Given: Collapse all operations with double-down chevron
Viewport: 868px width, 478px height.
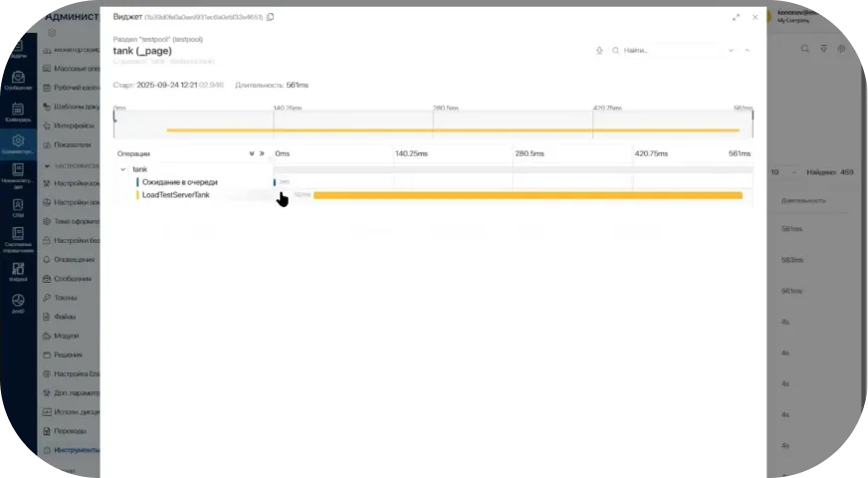Looking at the screenshot, I should point(252,153).
